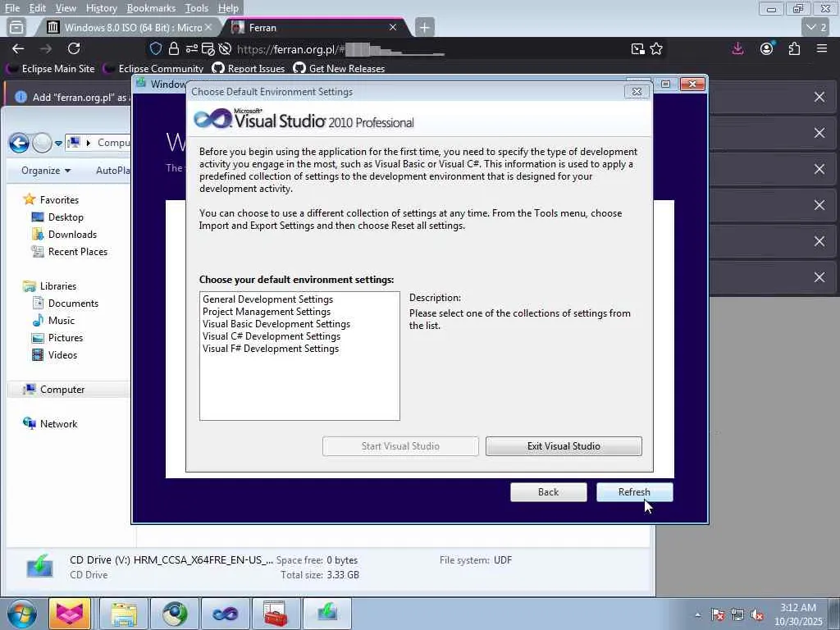
Task: Open the Help menu
Action: [228, 8]
